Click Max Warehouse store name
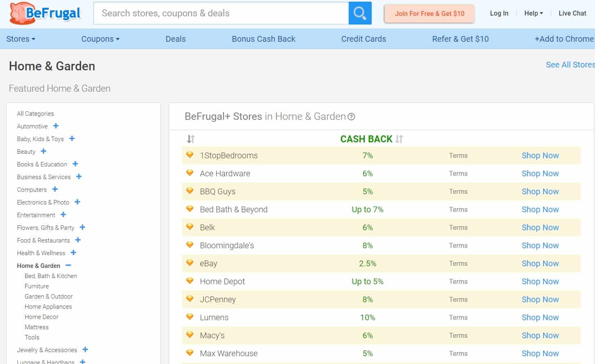This screenshot has width=595, height=364. 229,353
